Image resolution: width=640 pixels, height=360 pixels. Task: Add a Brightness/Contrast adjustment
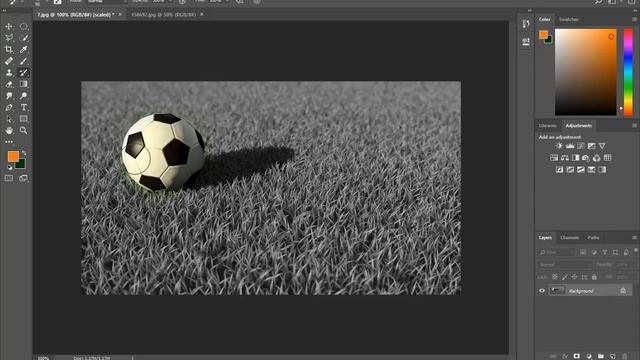pos(559,146)
